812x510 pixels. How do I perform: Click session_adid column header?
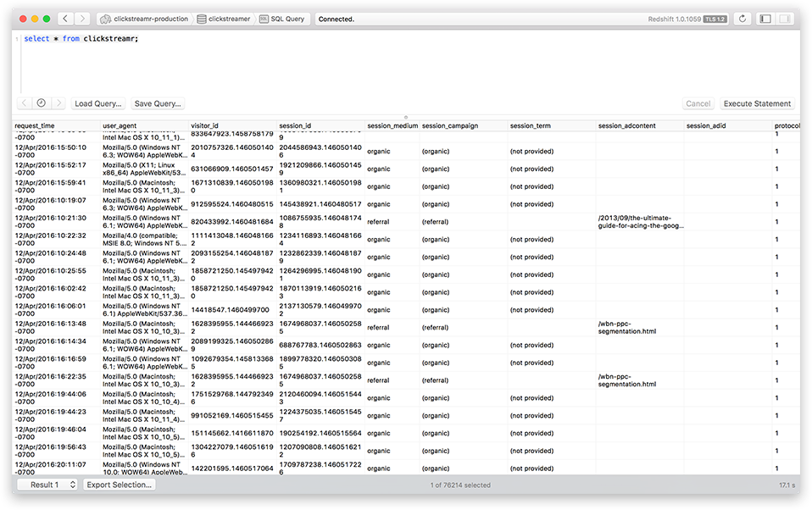[727, 126]
